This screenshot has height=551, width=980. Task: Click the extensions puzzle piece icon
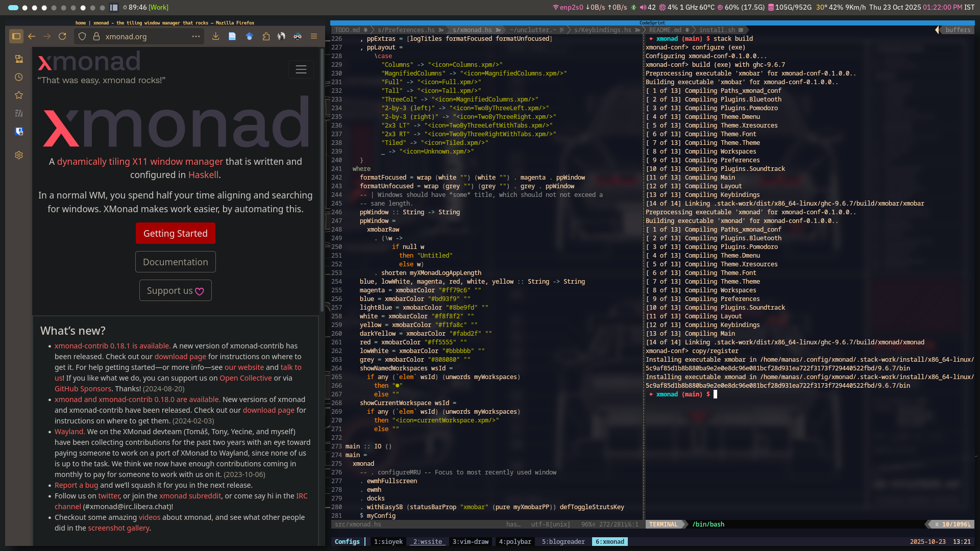coord(266,36)
